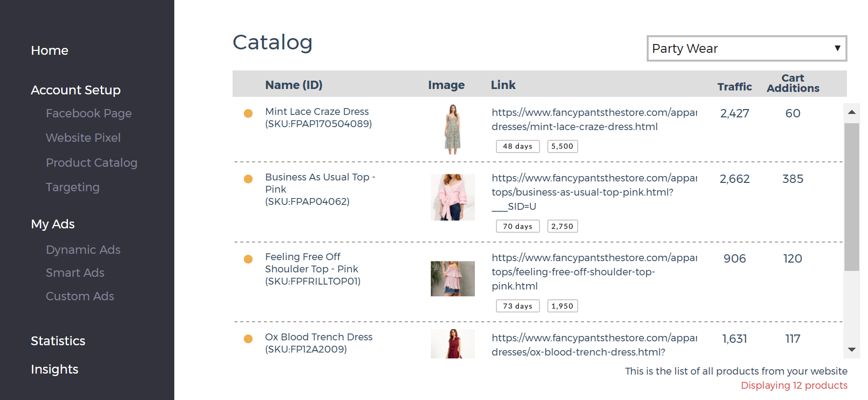Click scrollbar down arrow in catalog list

point(852,350)
